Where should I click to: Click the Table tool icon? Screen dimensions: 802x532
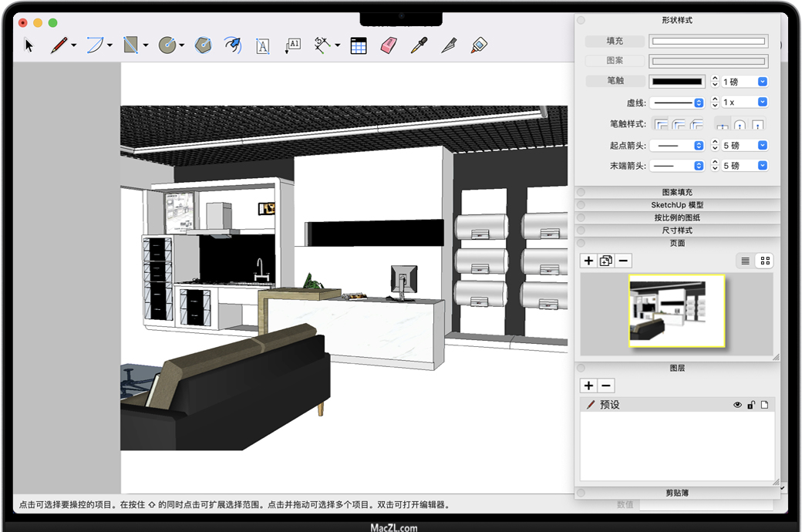point(359,45)
